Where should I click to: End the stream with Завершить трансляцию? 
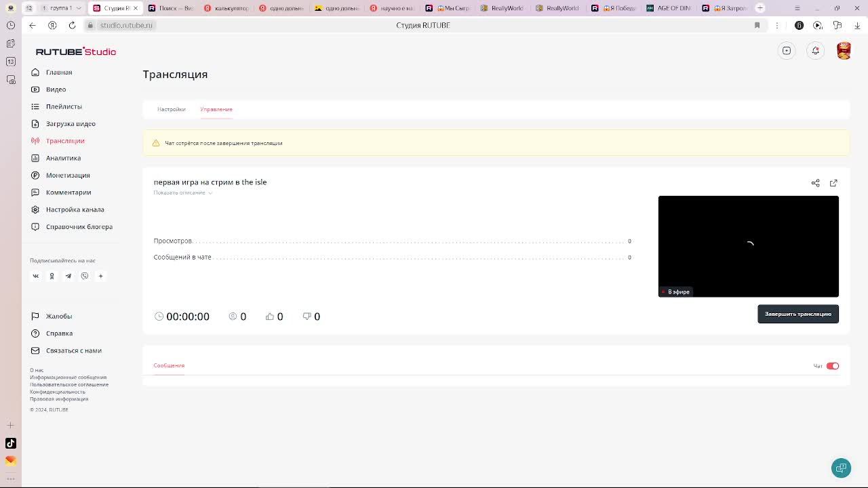(798, 314)
